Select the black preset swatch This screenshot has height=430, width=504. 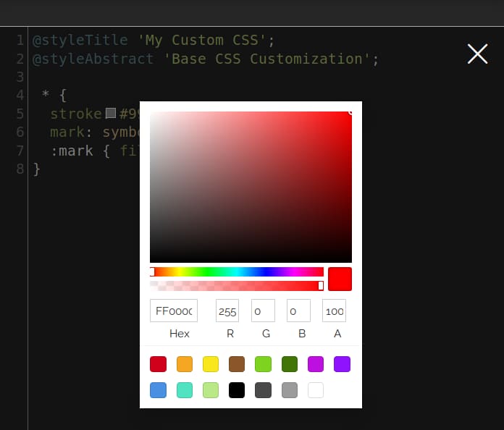237,390
